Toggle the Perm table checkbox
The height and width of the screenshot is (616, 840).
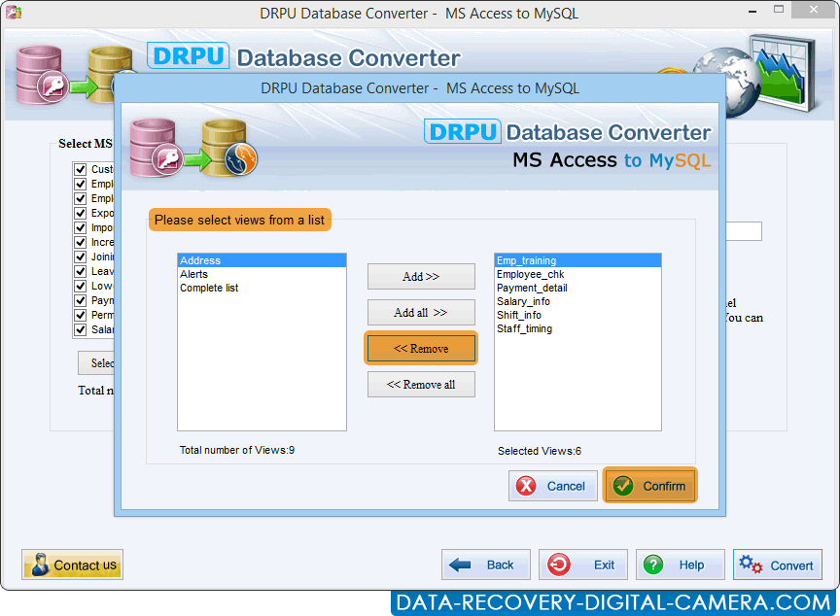pos(81,315)
